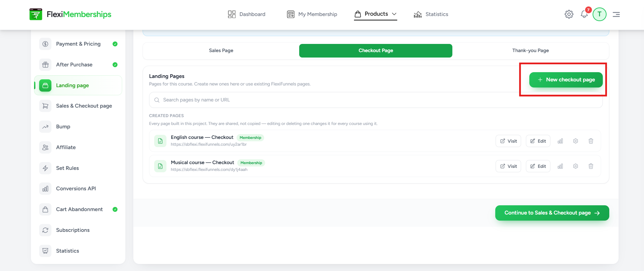Open After Purchase sidebar section
Image resolution: width=644 pixels, height=271 pixels.
coord(78,65)
